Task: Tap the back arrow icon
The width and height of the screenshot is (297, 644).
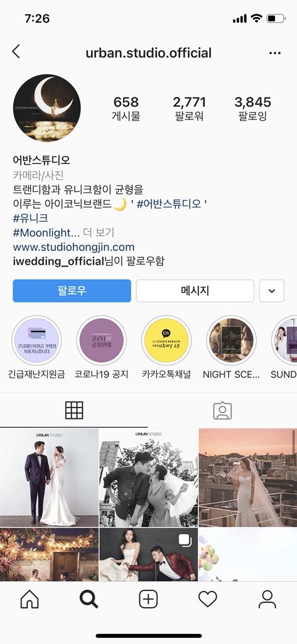Action: 16,52
